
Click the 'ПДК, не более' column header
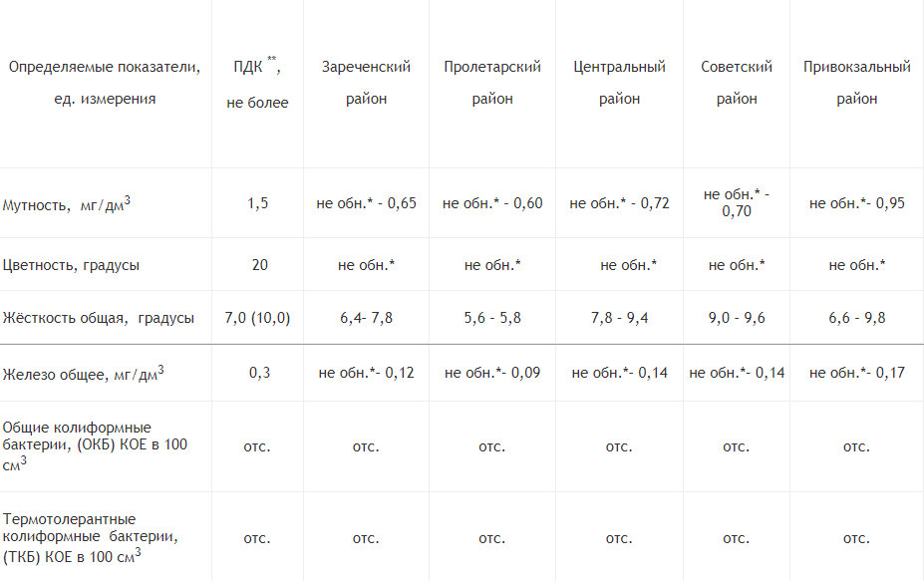[x=257, y=85]
